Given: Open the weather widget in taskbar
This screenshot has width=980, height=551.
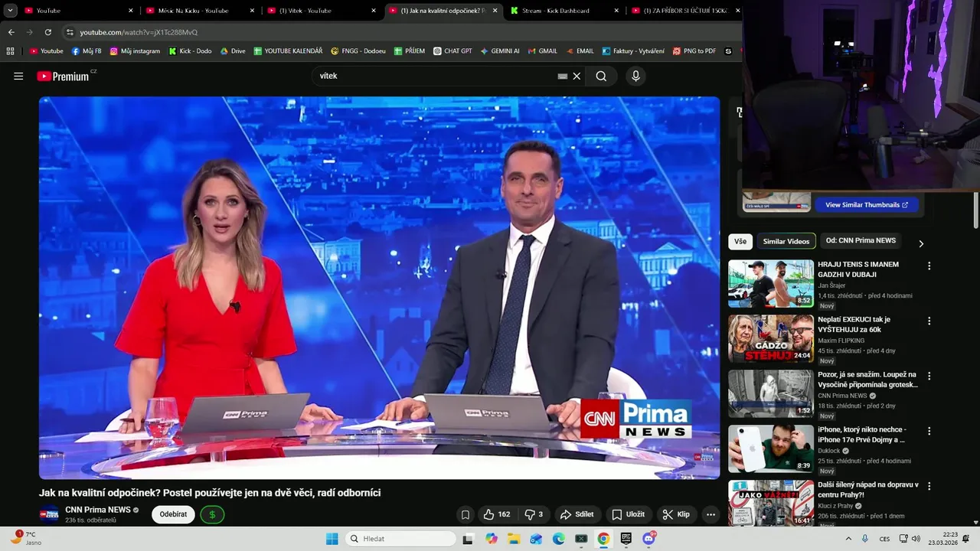Looking at the screenshot, I should (26, 539).
